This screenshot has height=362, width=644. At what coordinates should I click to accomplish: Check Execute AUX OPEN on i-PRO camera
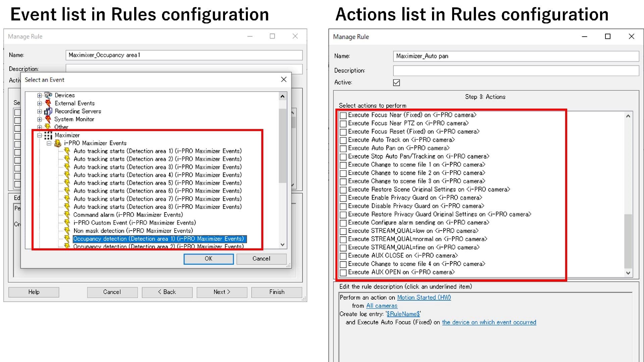(x=343, y=273)
